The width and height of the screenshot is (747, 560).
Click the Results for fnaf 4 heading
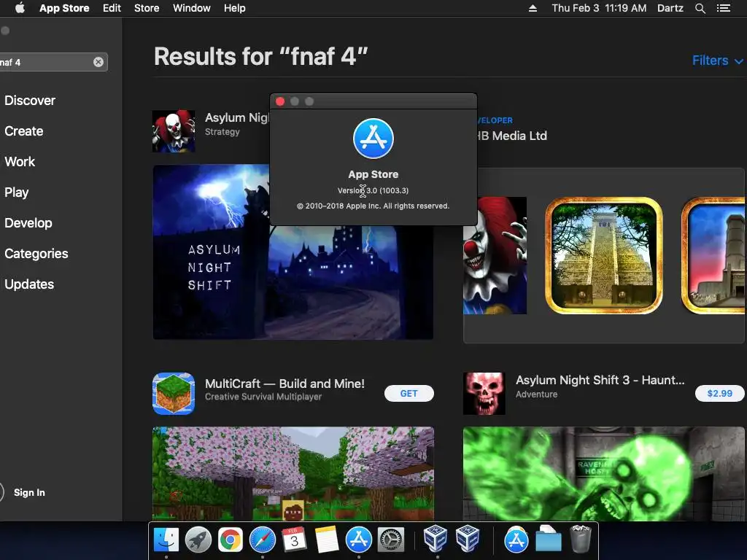click(260, 57)
